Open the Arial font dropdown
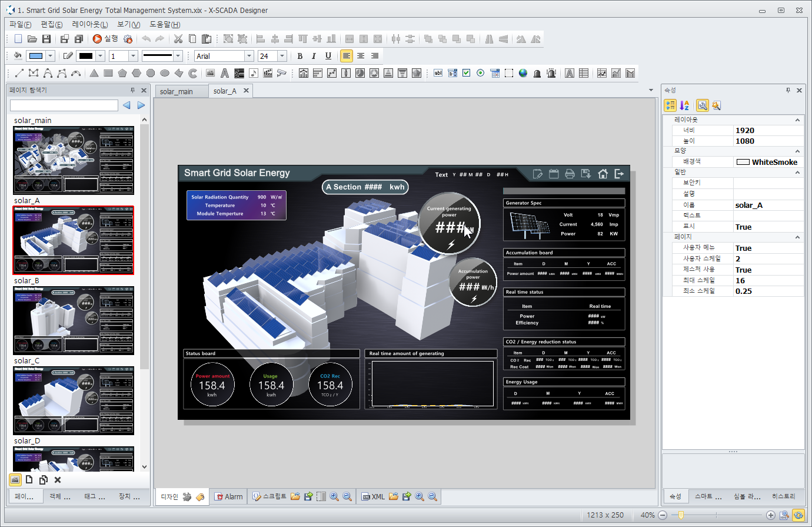Image resolution: width=812 pixels, height=527 pixels. [249, 56]
